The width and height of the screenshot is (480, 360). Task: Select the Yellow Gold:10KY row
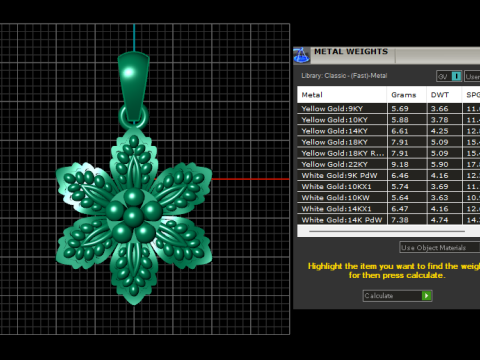[x=389, y=120]
